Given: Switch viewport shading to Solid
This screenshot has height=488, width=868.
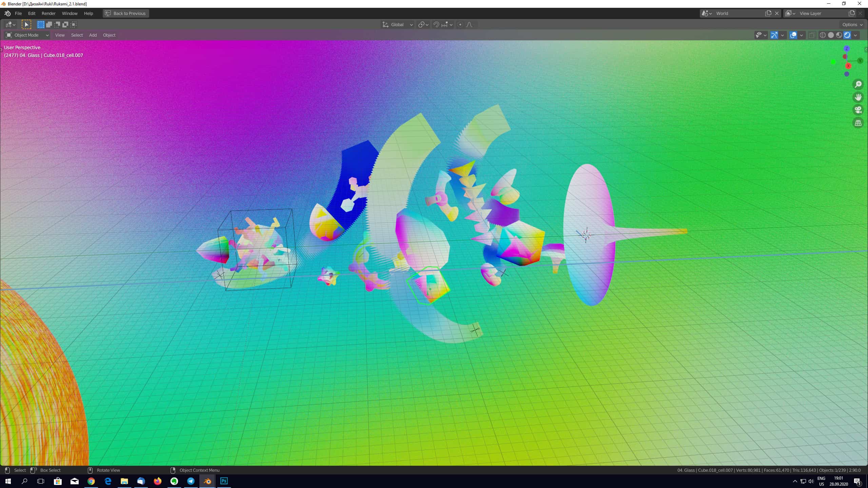Looking at the screenshot, I should coord(831,35).
